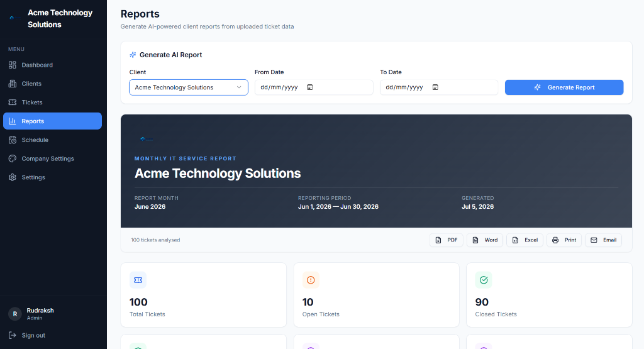Click the 'June 2026' report month value
Viewport: 644px width, 349px height.
pos(150,207)
